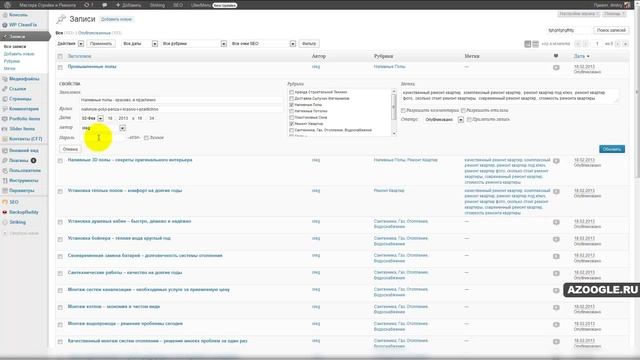Open Плагины in the sidebar
Image resolution: width=640 pixels, height=360 pixels.
pyautogui.click(x=19, y=160)
